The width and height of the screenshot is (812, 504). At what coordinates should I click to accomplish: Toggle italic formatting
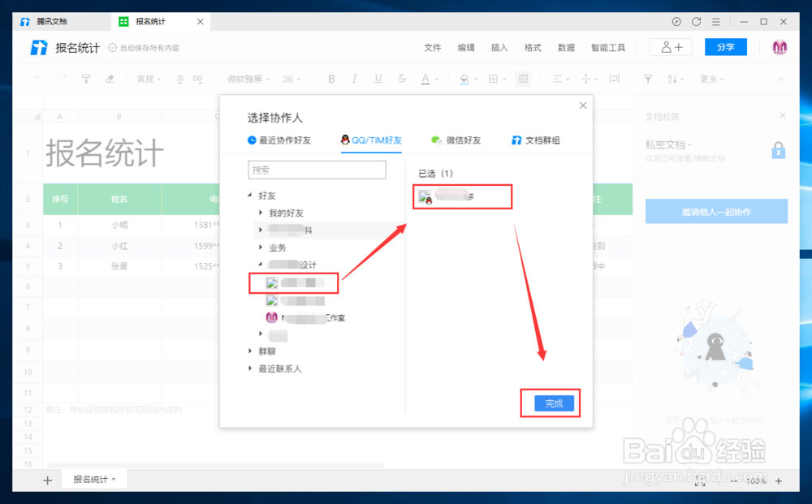coord(354,79)
